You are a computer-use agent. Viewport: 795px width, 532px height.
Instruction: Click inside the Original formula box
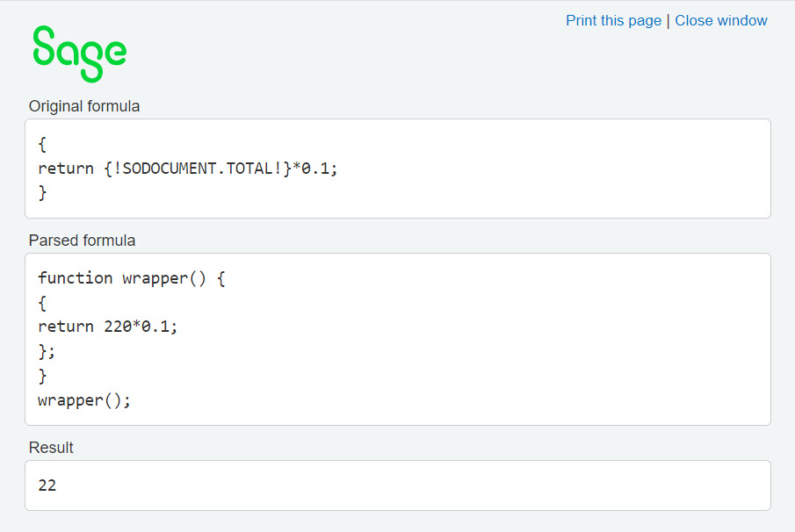click(527, 169)
